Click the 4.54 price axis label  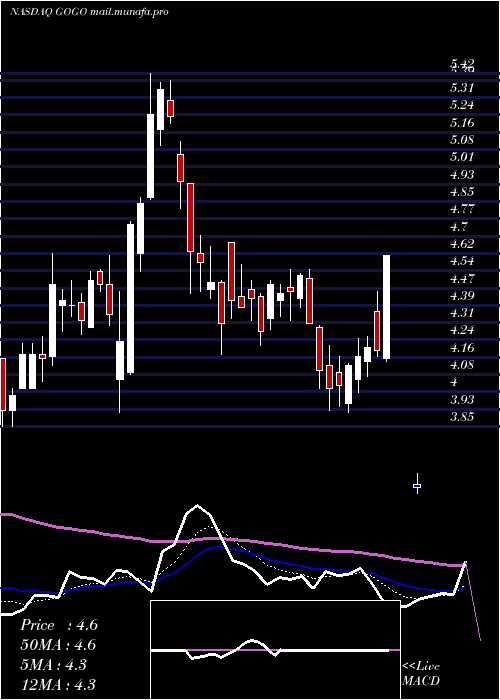462,261
